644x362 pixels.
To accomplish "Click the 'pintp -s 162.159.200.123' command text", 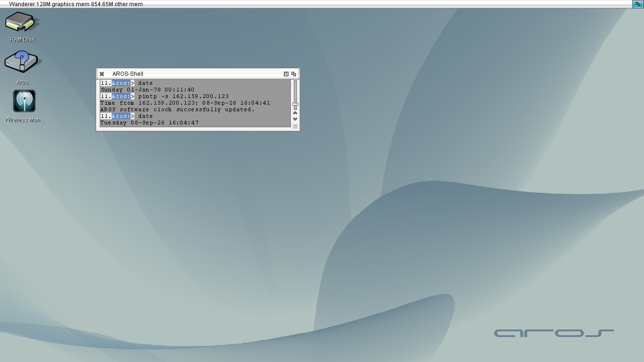I will click(183, 96).
